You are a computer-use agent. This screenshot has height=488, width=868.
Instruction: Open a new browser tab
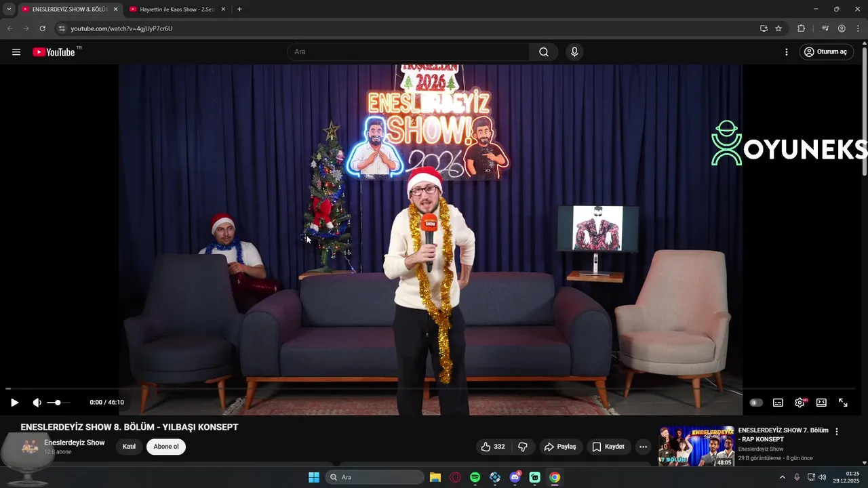[x=239, y=9]
